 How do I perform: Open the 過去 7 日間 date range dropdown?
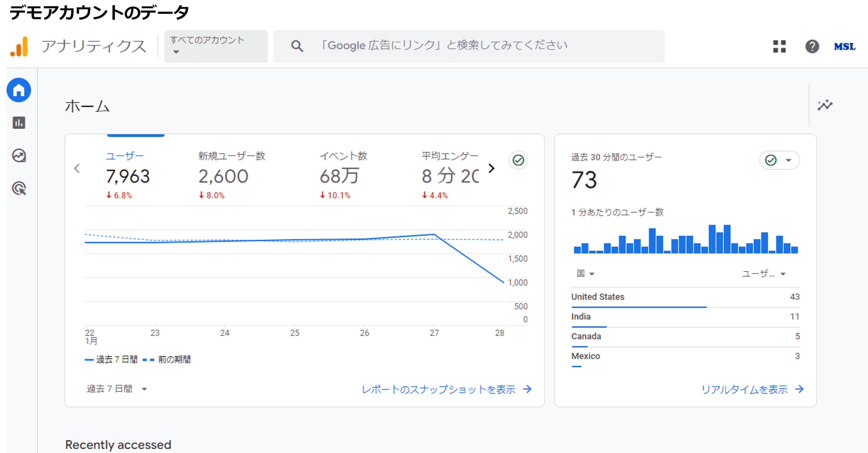coord(117,389)
